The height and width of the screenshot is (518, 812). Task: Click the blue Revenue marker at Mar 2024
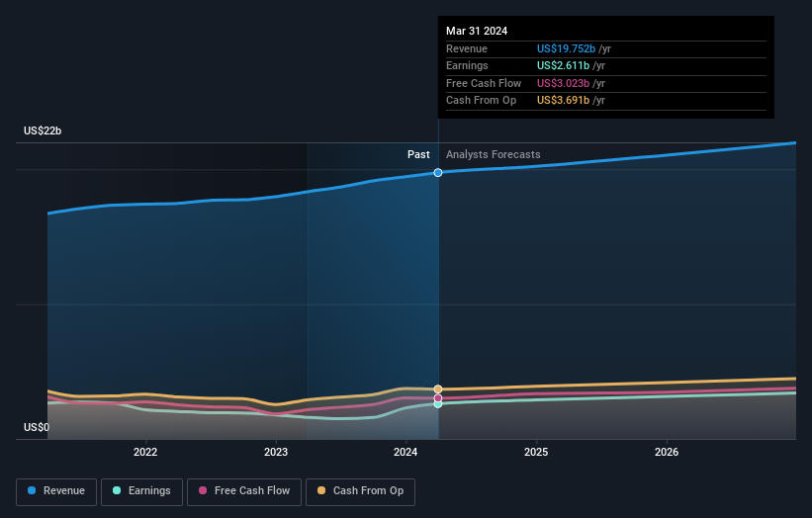[x=438, y=172]
